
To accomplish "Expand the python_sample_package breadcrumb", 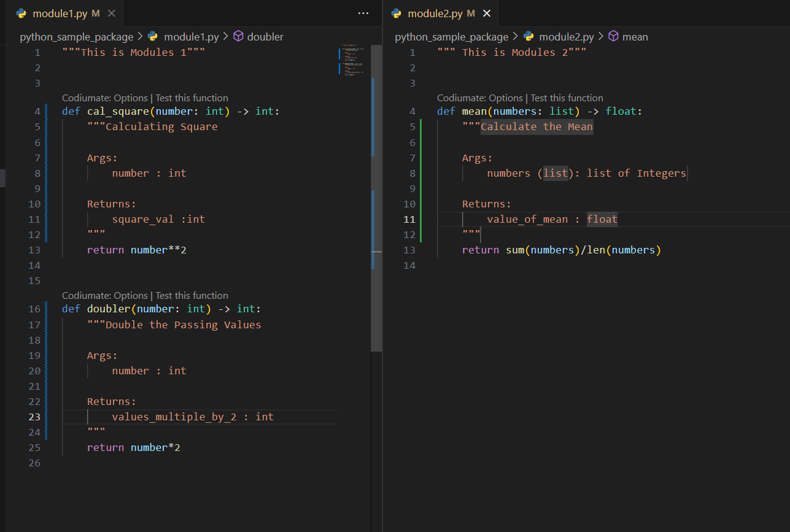I will tap(76, 37).
